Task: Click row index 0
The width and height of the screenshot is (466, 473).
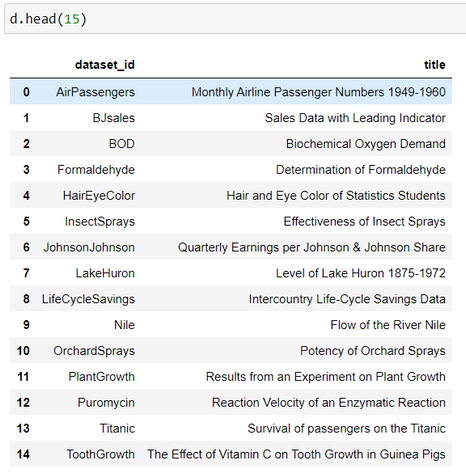Action: tap(26, 92)
